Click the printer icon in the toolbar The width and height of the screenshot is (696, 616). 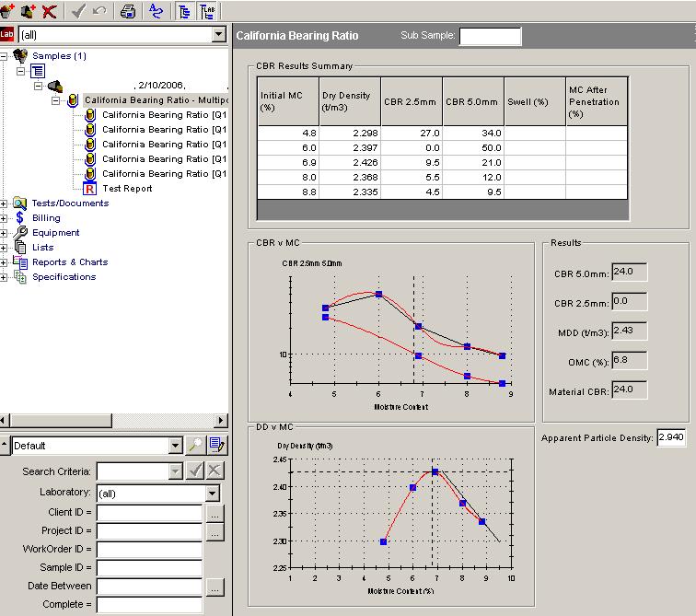click(128, 11)
